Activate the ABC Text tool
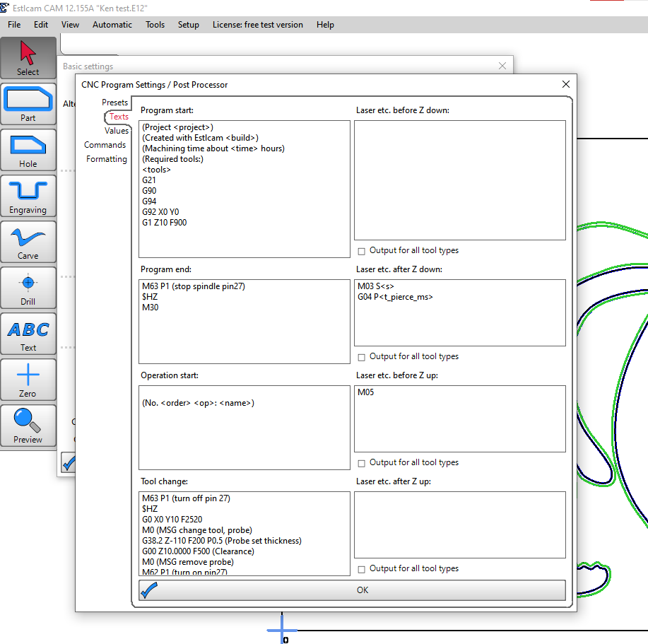This screenshot has height=644, width=648. (28, 334)
